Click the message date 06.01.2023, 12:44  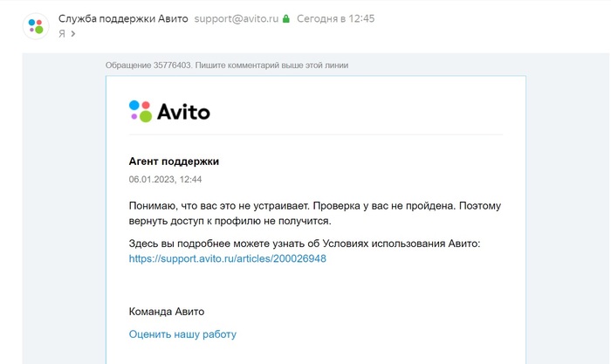coord(165,179)
